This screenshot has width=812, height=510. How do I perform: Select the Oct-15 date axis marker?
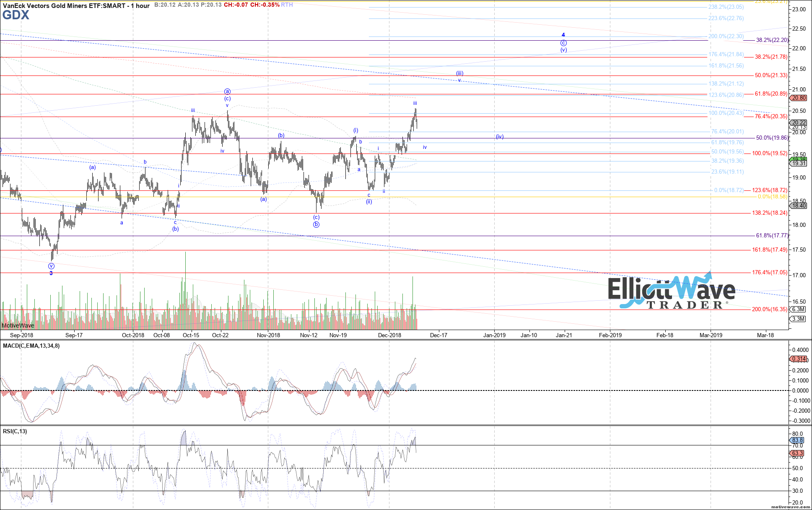pyautogui.click(x=191, y=335)
